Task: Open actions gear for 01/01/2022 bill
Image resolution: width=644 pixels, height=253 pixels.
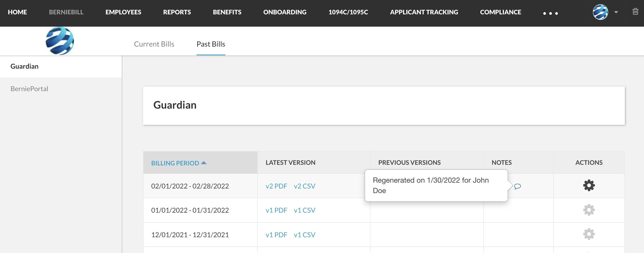Action: pos(589,210)
